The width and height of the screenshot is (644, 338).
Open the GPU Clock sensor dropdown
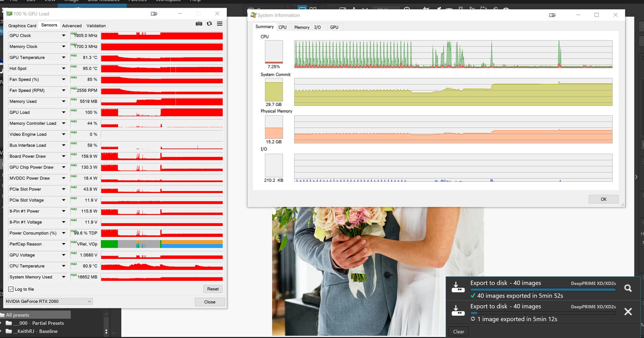[63, 36]
